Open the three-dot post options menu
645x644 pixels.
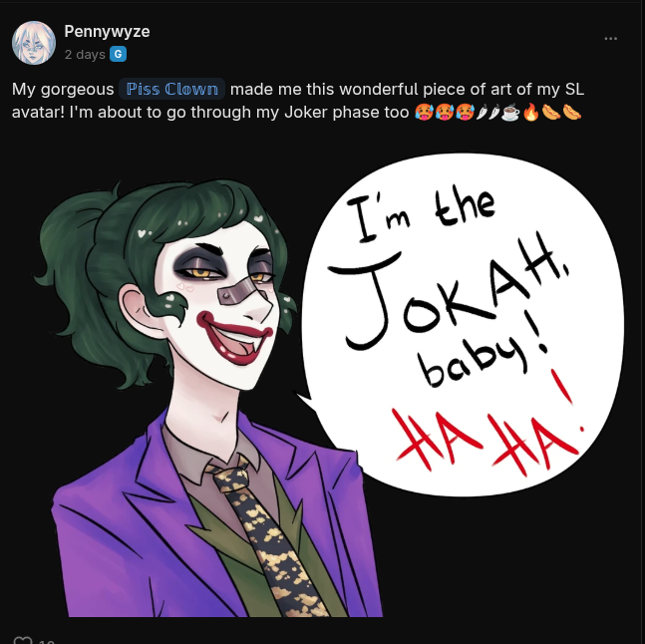pos(610,38)
